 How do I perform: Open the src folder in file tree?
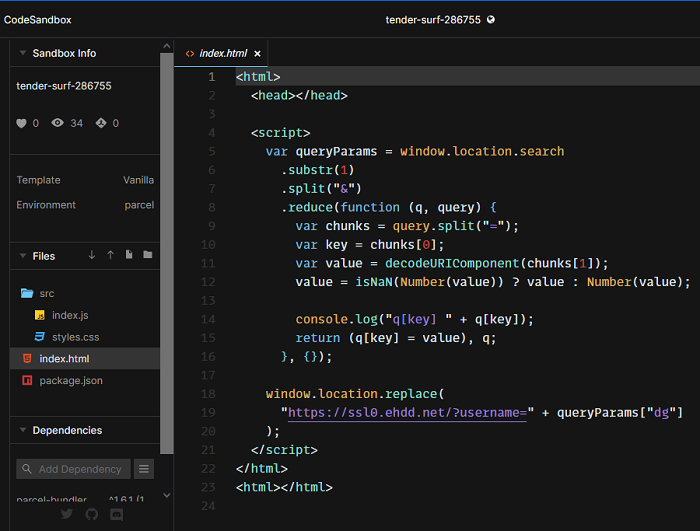pyautogui.click(x=85, y=293)
